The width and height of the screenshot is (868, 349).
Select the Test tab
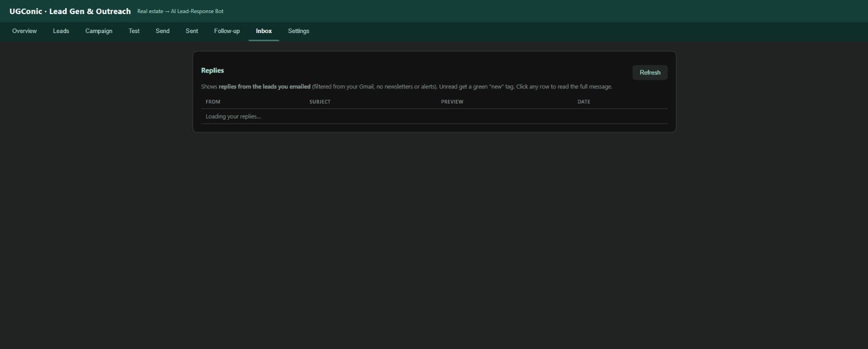click(x=134, y=31)
